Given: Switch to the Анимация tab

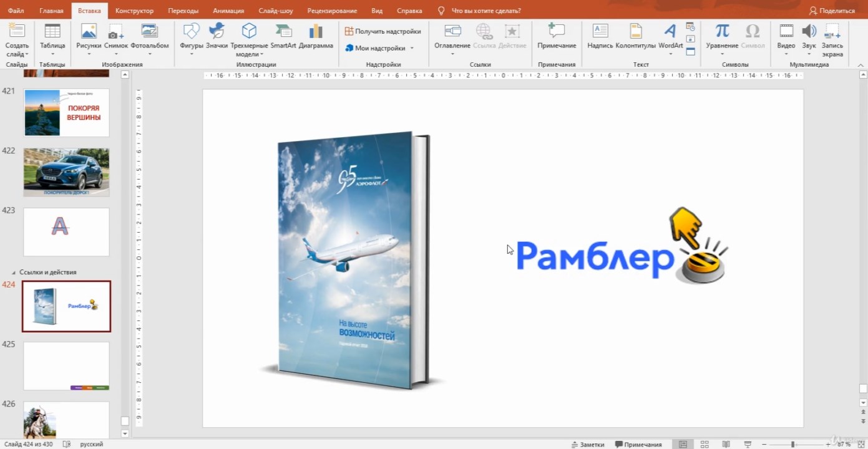Looking at the screenshot, I should [228, 11].
